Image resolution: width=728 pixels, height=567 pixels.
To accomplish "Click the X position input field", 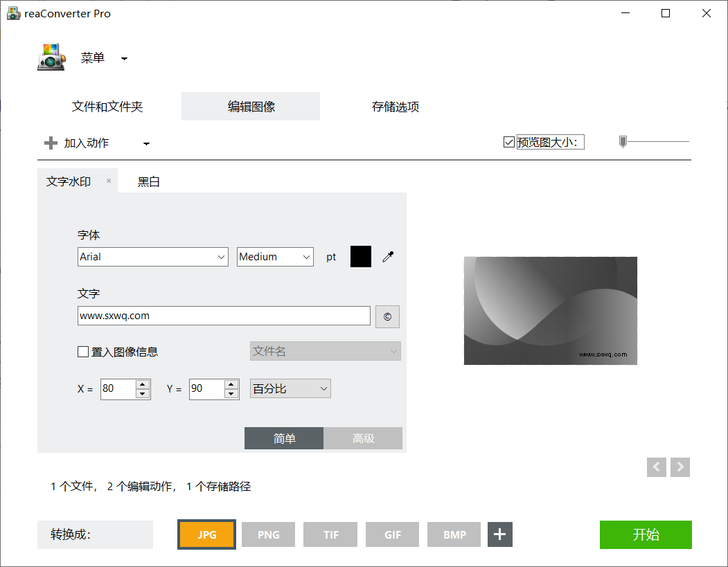I will [x=118, y=389].
